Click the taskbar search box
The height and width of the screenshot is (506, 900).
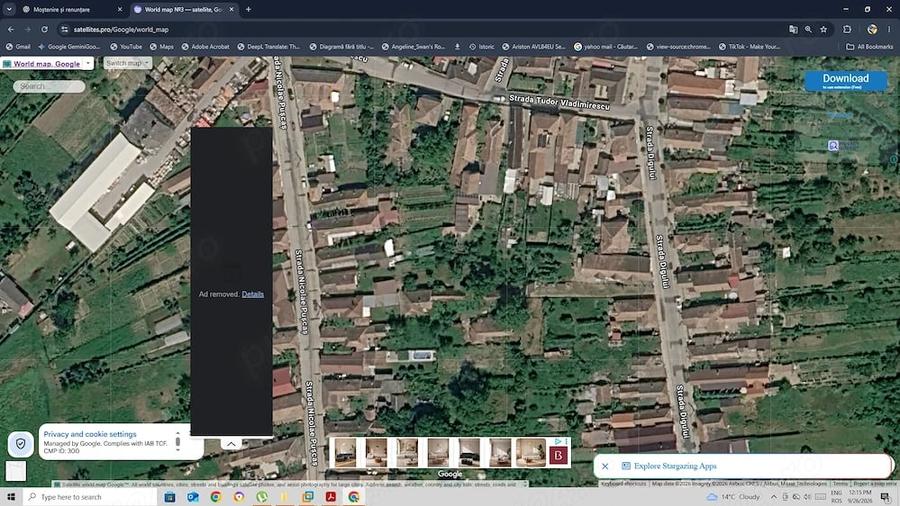point(90,497)
